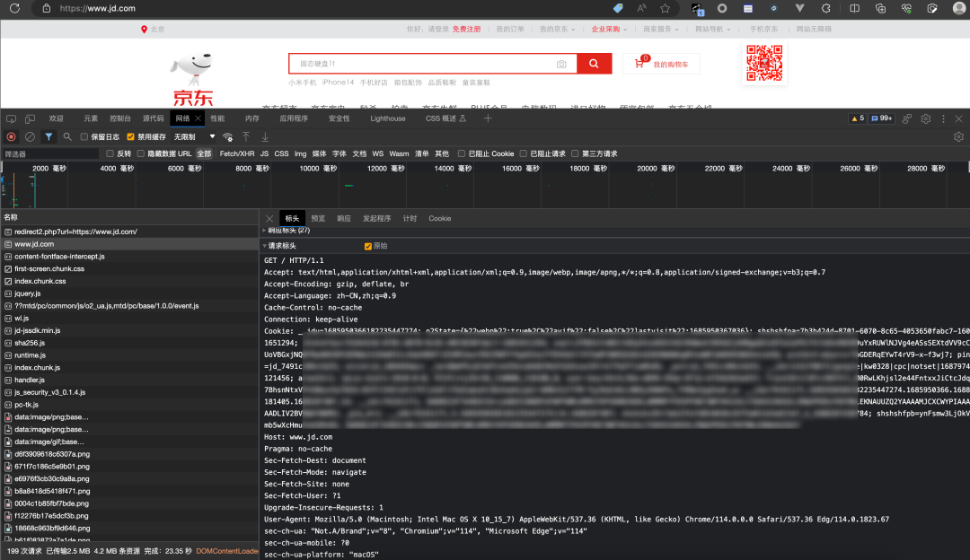Switch to the Lighthouse tab

click(388, 118)
